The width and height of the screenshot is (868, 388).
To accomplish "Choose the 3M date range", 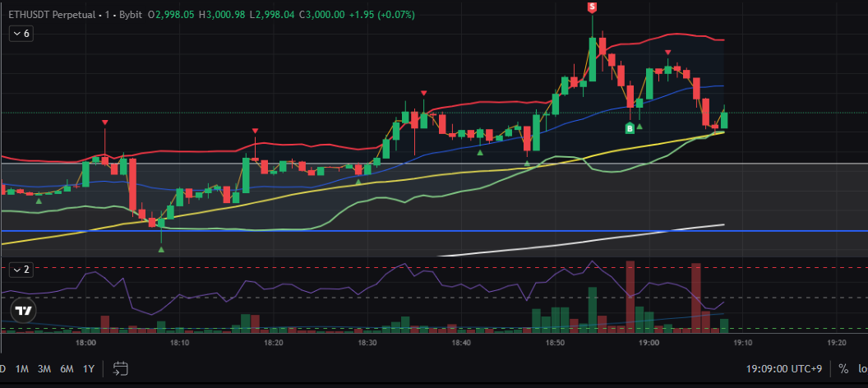I will coord(44,369).
